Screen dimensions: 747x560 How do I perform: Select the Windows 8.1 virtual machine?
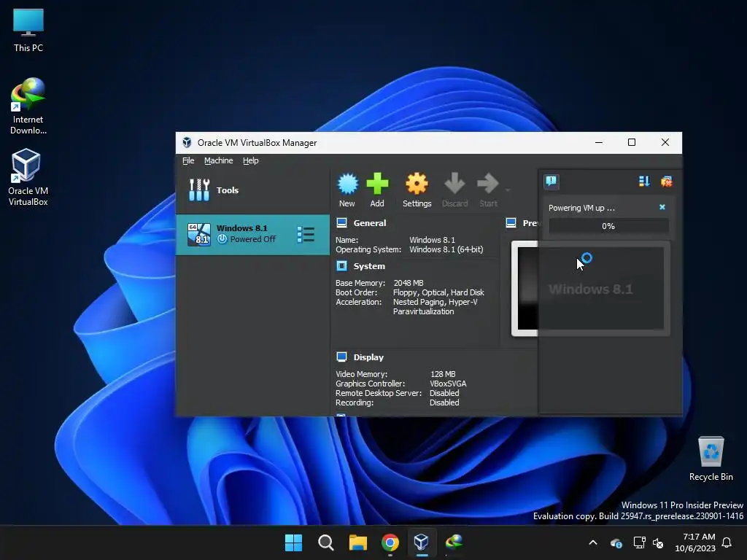pyautogui.click(x=252, y=234)
